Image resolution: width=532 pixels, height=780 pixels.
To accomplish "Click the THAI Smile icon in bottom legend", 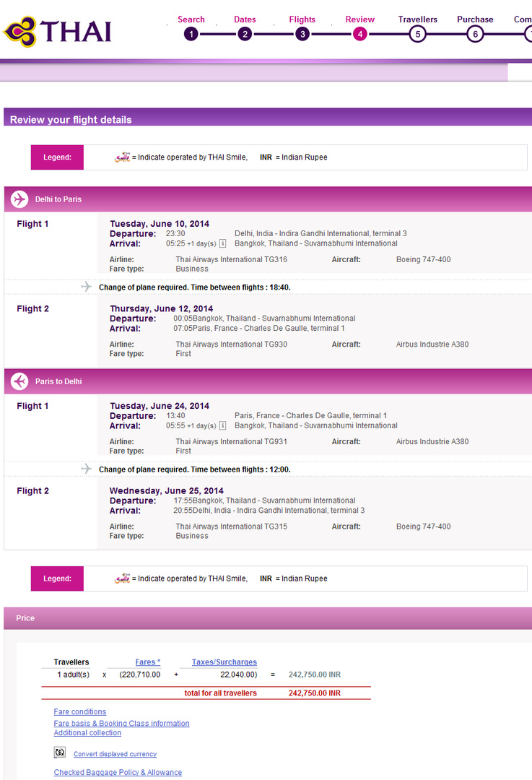I will 122,578.
